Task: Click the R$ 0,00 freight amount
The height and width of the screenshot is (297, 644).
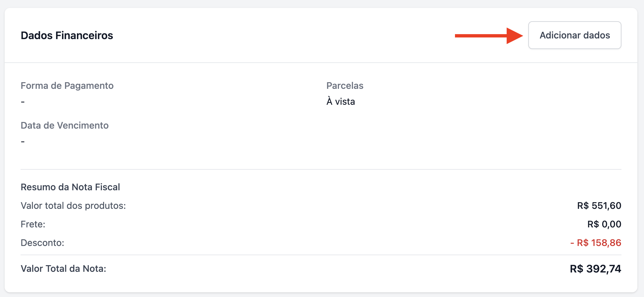Action: (x=604, y=224)
